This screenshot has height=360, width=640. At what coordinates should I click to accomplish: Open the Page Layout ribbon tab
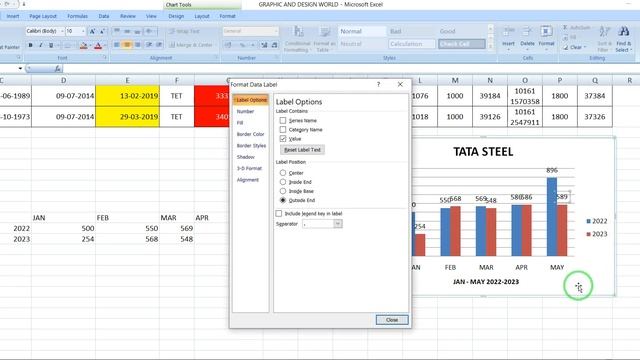pyautogui.click(x=43, y=16)
